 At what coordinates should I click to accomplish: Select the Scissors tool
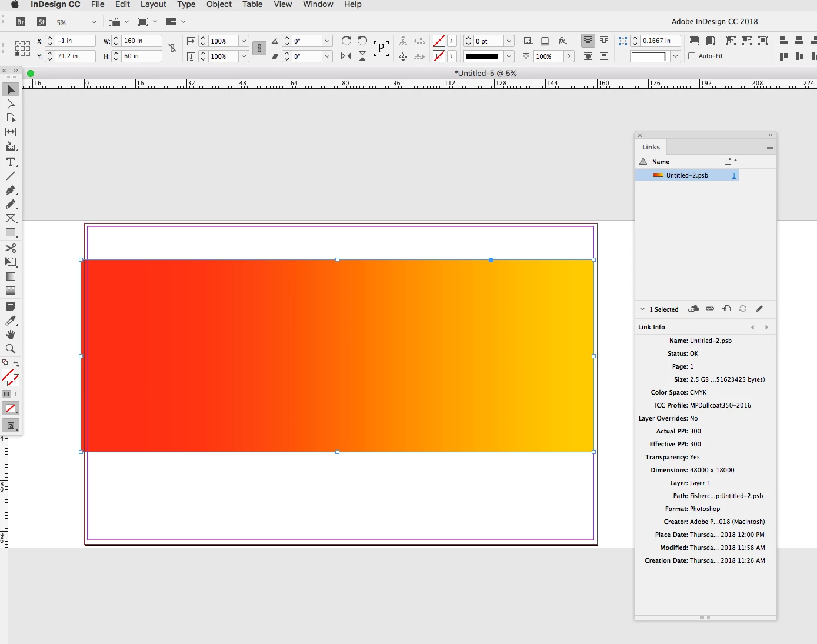click(x=11, y=248)
